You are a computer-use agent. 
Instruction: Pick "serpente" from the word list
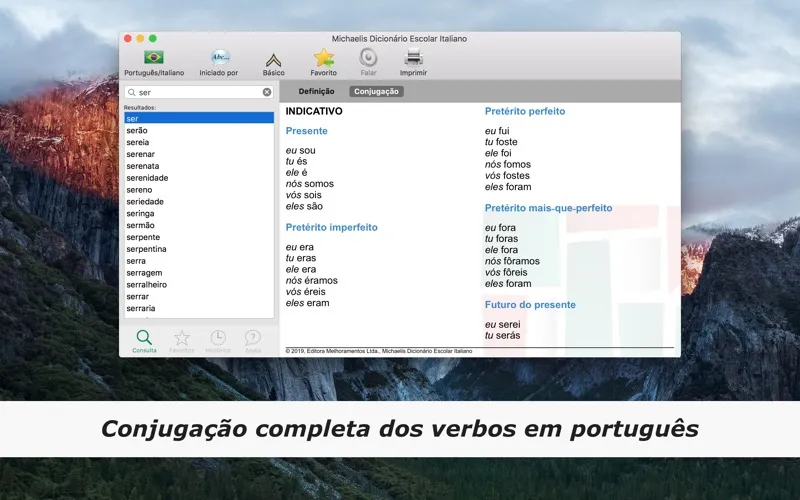click(x=143, y=237)
